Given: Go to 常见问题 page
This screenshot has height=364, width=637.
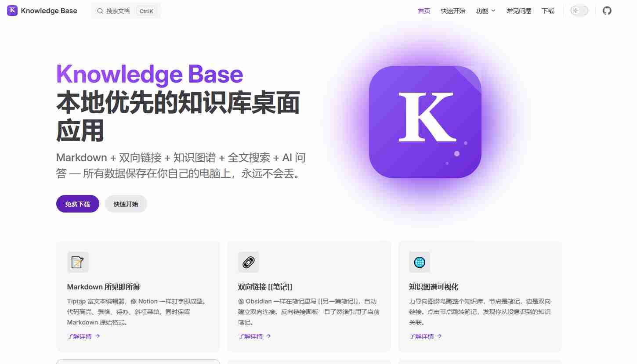Looking at the screenshot, I should click(519, 11).
